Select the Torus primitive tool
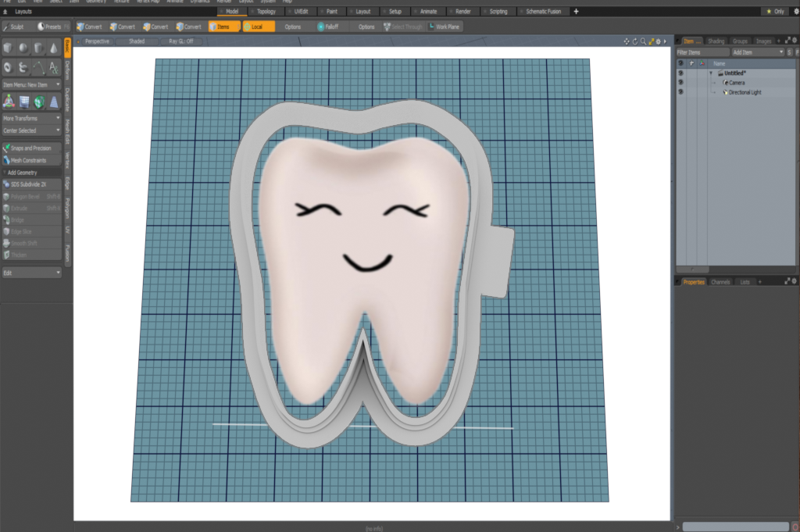800x532 pixels. pos(8,67)
